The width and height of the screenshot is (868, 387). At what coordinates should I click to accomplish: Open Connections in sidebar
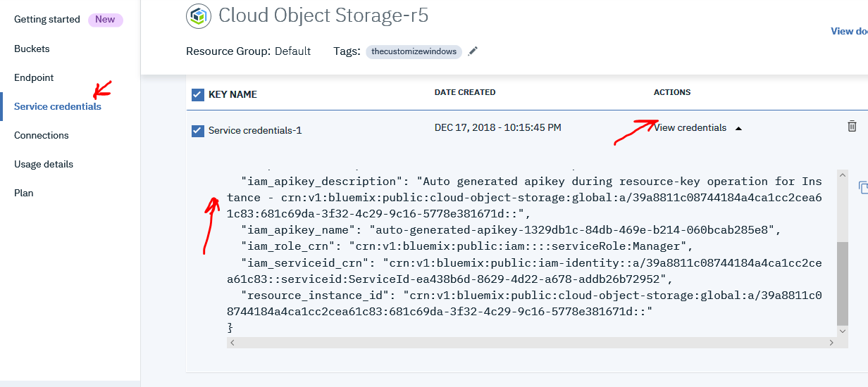(x=42, y=135)
